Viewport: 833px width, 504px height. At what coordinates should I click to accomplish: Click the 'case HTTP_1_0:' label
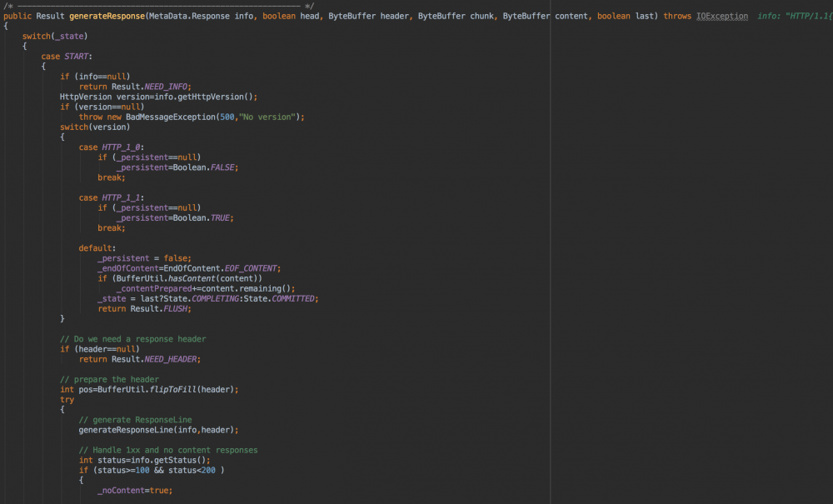coord(112,147)
